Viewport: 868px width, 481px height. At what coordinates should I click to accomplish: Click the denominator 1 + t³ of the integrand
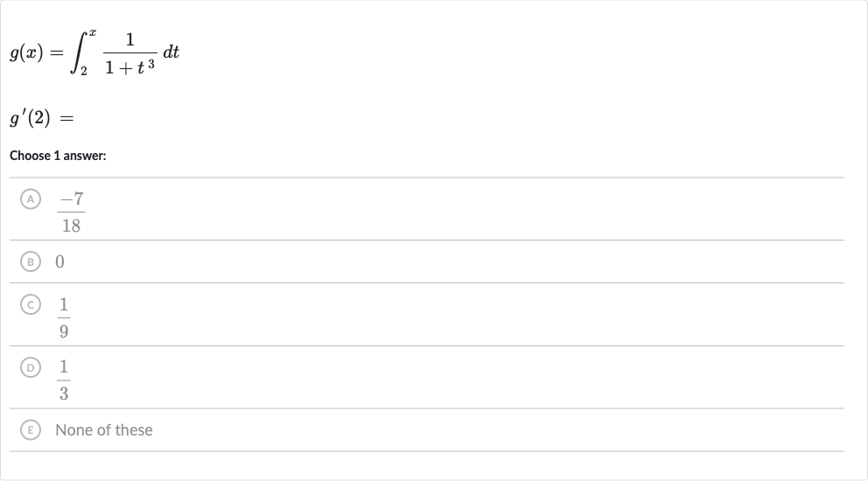130,67
